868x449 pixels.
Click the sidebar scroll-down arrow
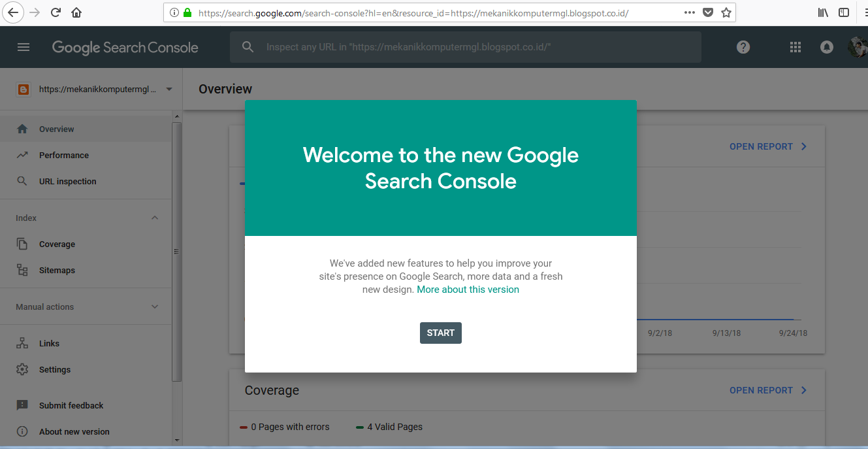[x=176, y=441]
